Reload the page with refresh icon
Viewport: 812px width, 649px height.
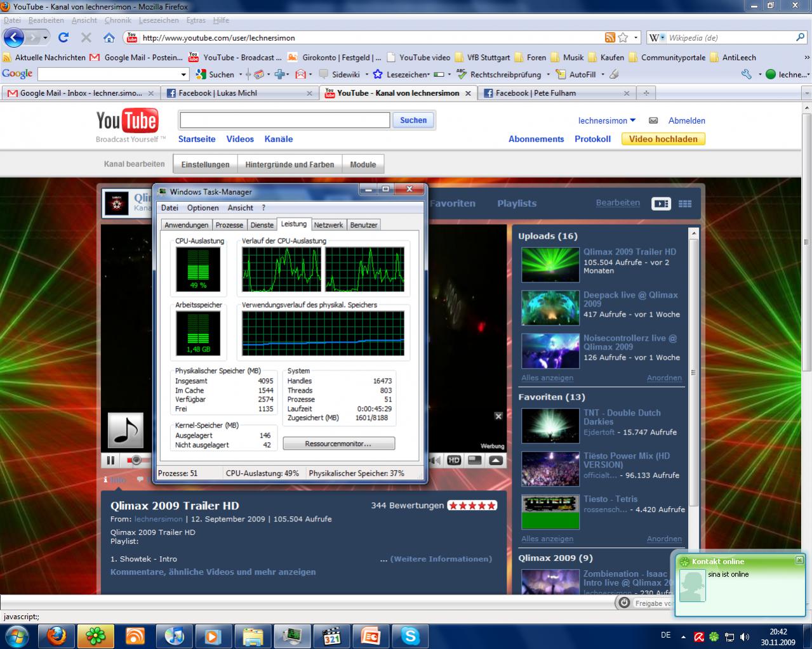coord(63,37)
